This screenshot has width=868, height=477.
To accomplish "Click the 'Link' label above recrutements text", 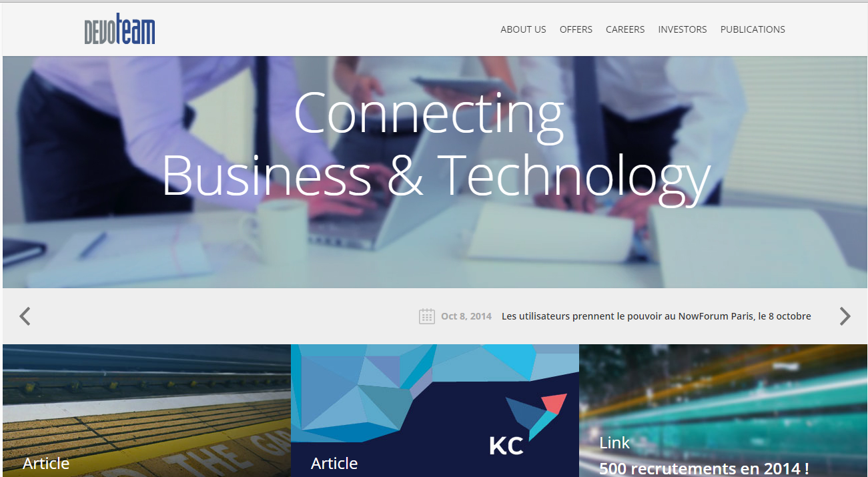I will pyautogui.click(x=614, y=442).
